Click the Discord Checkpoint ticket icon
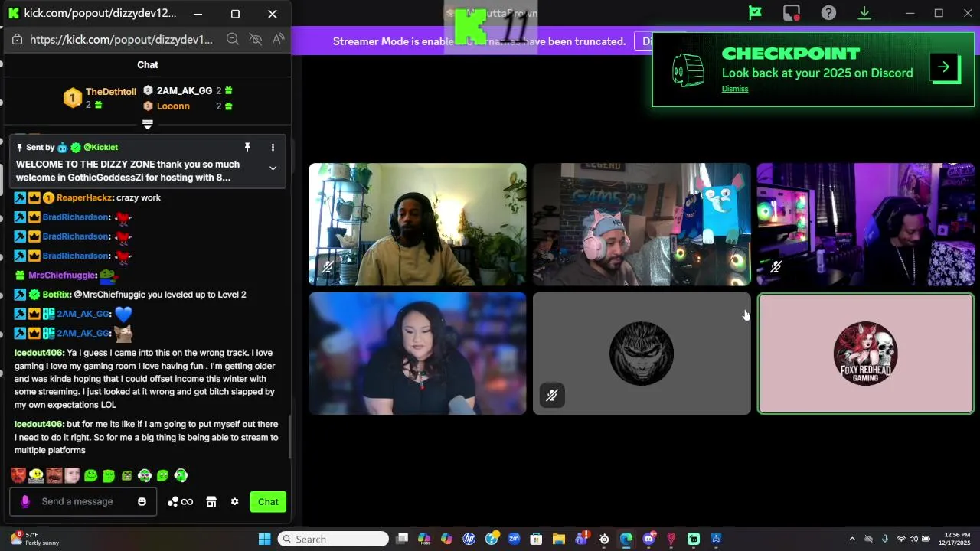 pos(688,70)
